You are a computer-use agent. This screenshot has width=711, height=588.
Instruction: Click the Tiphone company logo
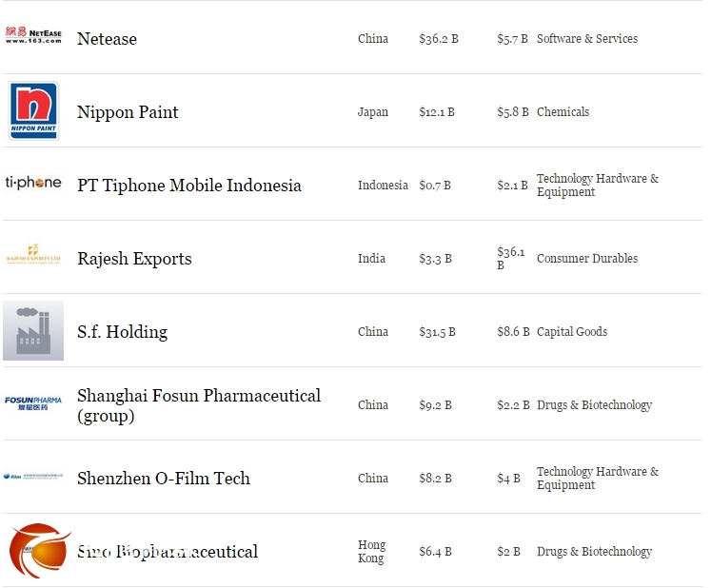33,183
